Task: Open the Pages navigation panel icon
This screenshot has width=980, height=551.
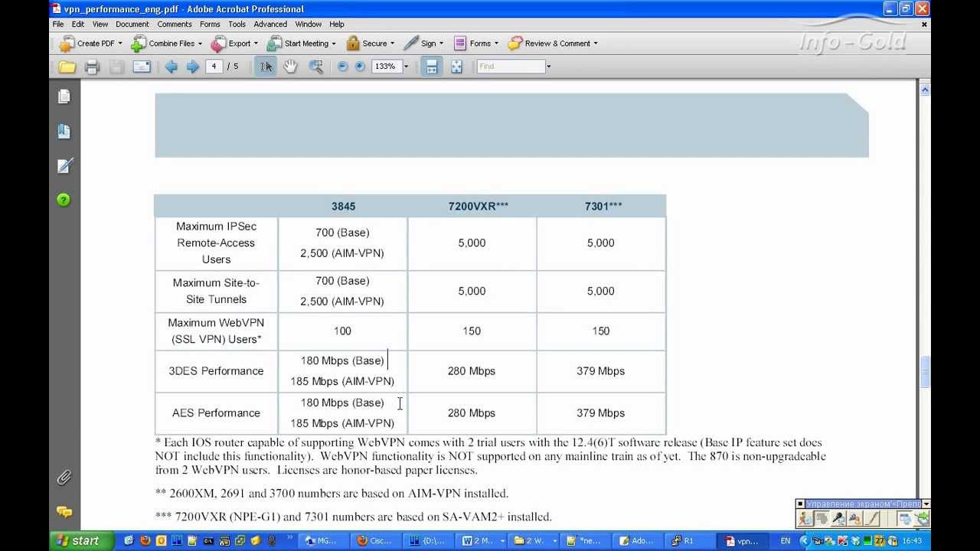Action: coord(64,96)
